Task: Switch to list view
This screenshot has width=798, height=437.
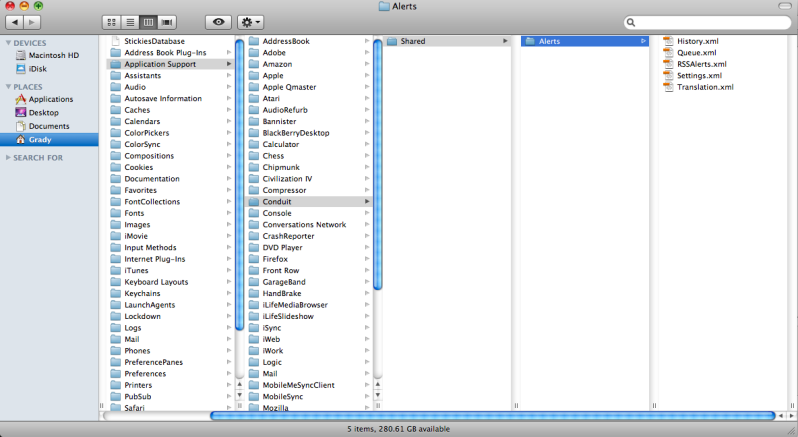Action: pyautogui.click(x=130, y=22)
